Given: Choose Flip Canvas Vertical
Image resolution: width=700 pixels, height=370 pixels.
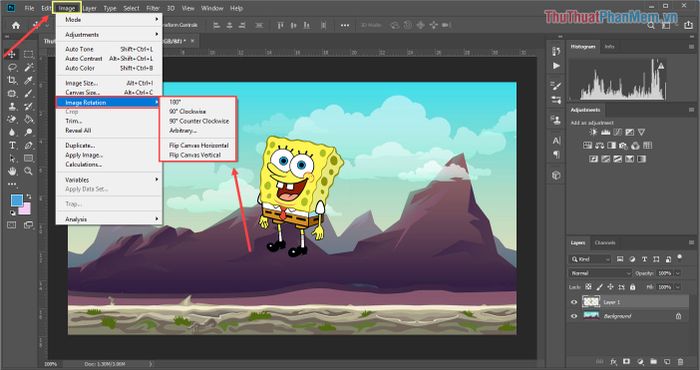Looking at the screenshot, I should [x=195, y=155].
